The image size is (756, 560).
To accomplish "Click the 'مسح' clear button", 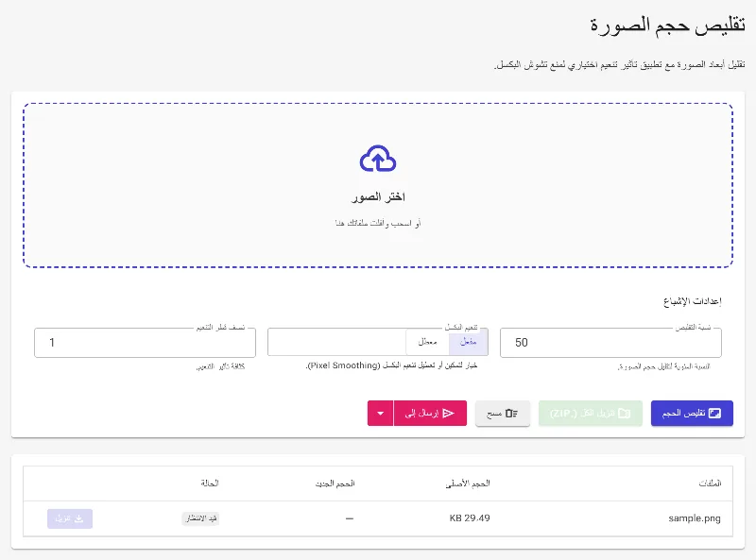I will coord(503,413).
